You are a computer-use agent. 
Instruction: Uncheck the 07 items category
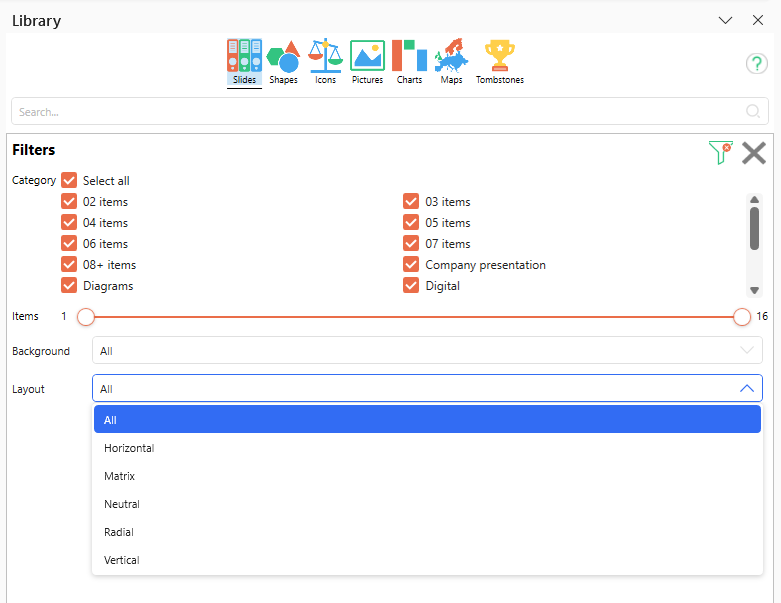coord(411,243)
